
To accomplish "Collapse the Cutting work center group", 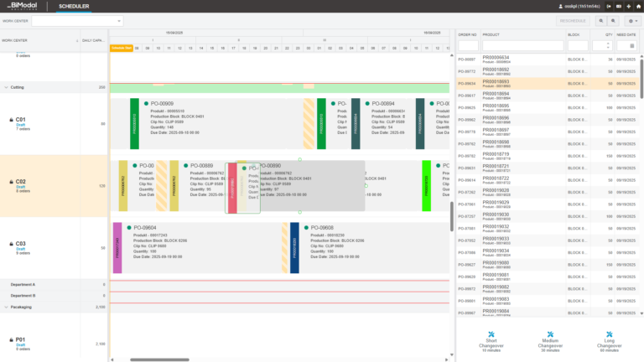I will (7, 87).
